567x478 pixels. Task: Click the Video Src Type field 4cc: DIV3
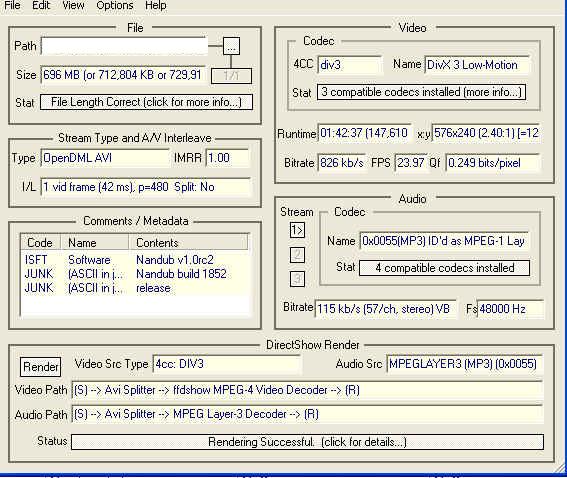click(227, 364)
